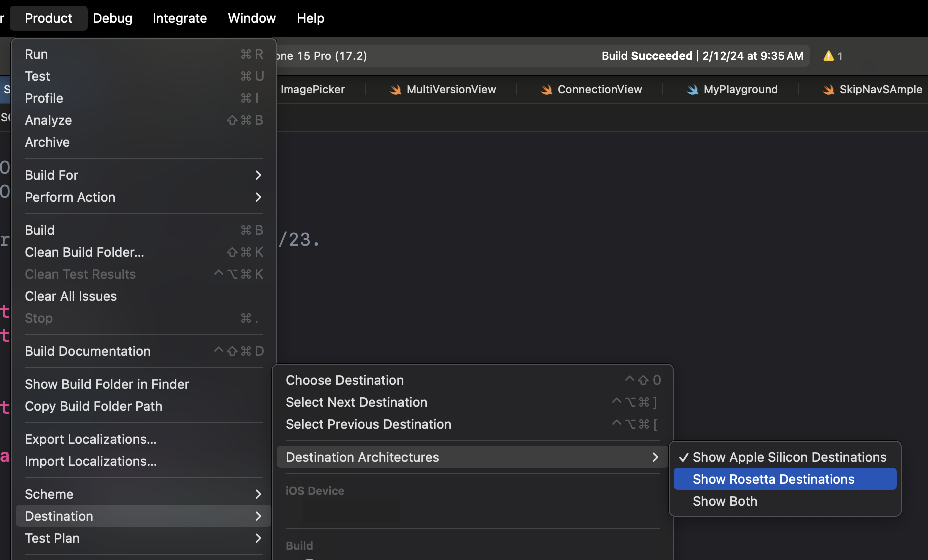Select Import Localizations…
928x560 pixels.
tap(144, 461)
